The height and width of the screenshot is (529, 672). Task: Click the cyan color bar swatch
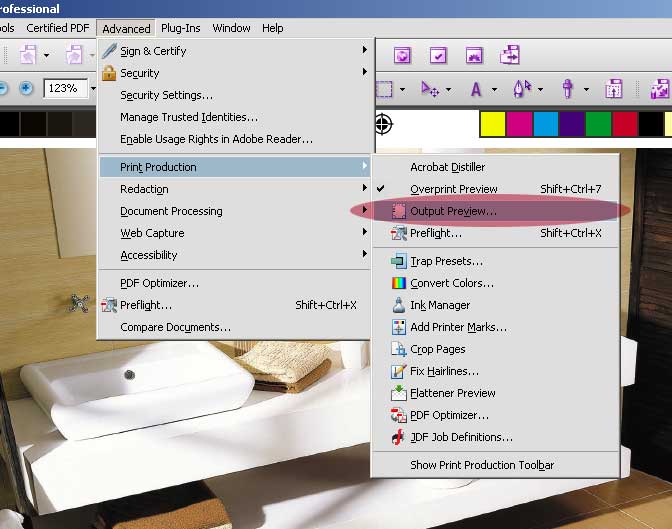click(546, 123)
